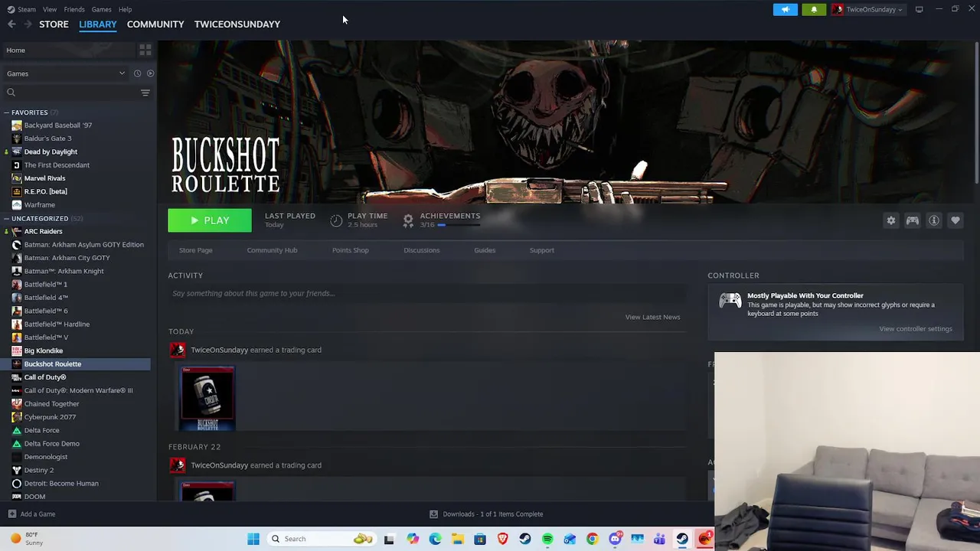Open the Support link
Image resolution: width=980 pixels, height=551 pixels.
coord(542,250)
